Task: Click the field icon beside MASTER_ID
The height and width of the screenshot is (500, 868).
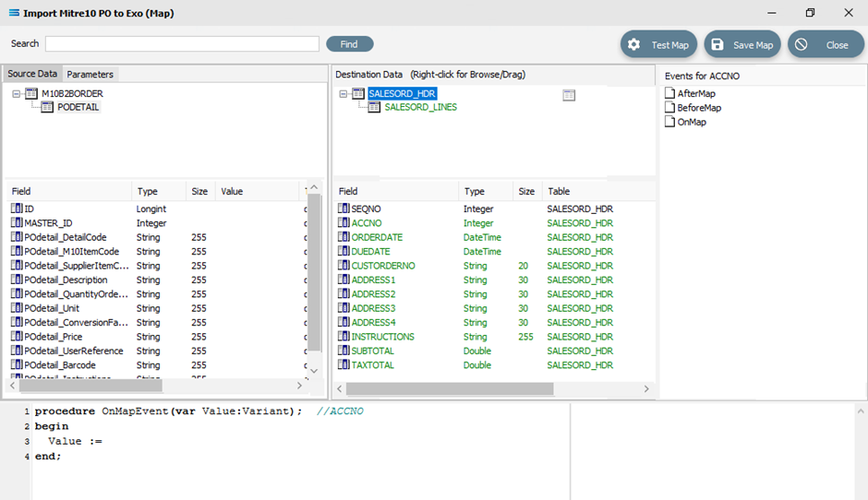Action: click(x=17, y=223)
